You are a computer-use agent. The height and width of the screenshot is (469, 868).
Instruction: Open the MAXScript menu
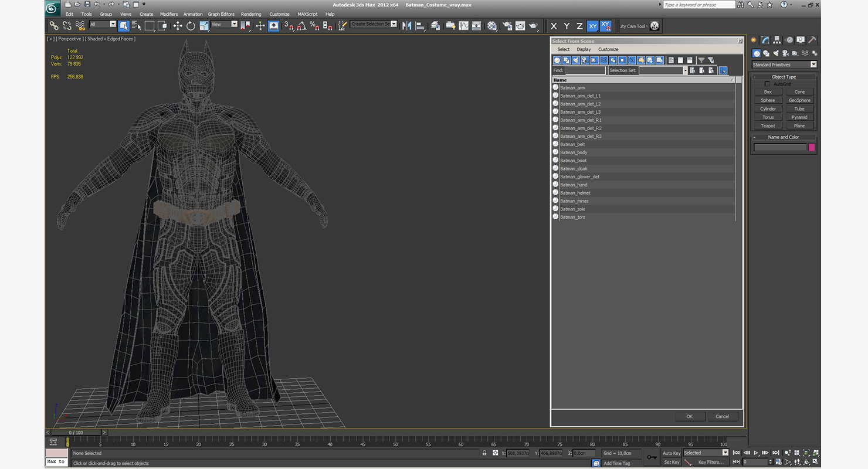(x=307, y=14)
